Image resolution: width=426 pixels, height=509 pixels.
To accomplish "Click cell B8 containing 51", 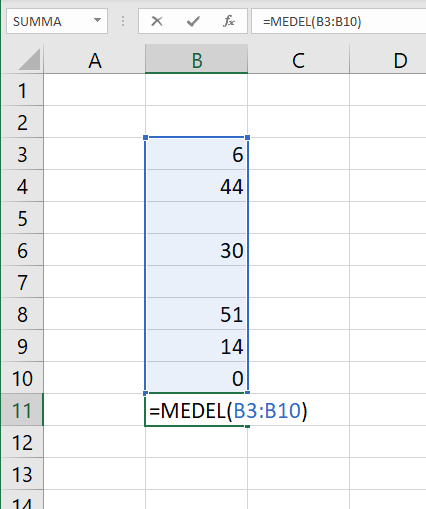I will click(x=197, y=314).
